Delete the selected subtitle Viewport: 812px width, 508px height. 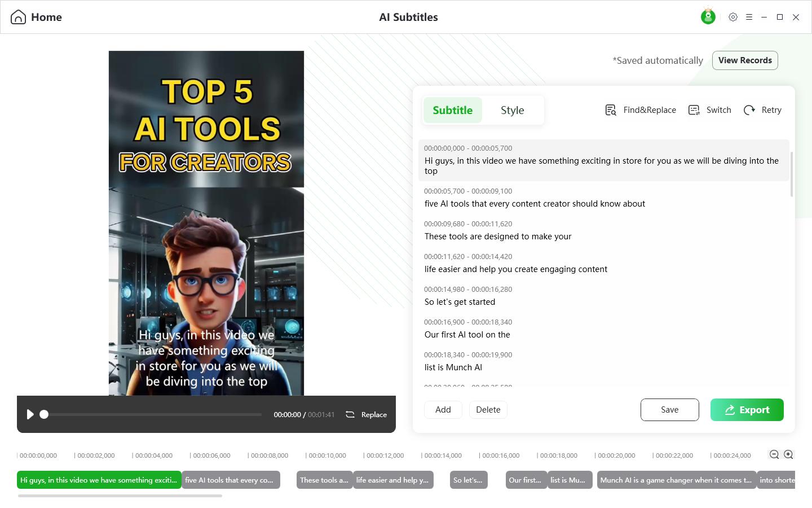(488, 410)
